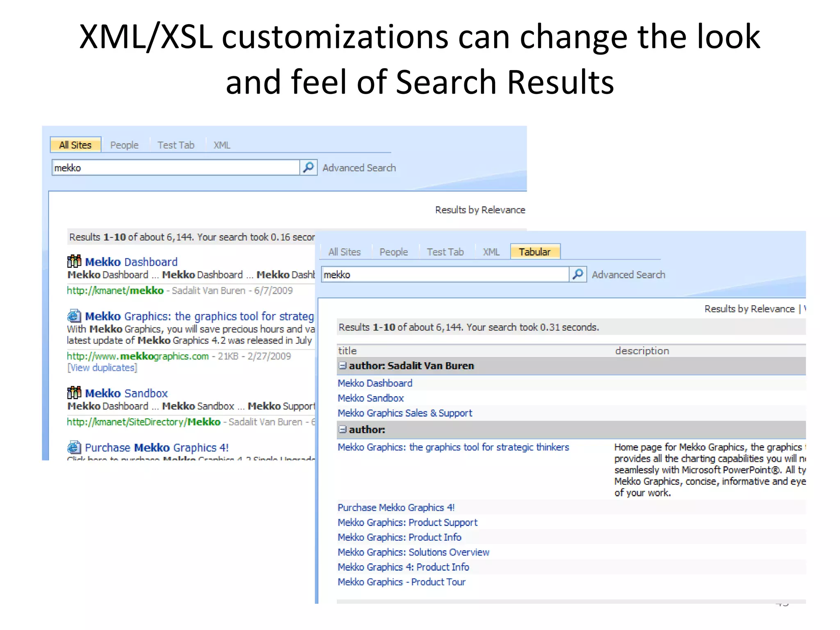Switch to the People tab in the left window
This screenshot has width=840, height=630.
[x=124, y=145]
